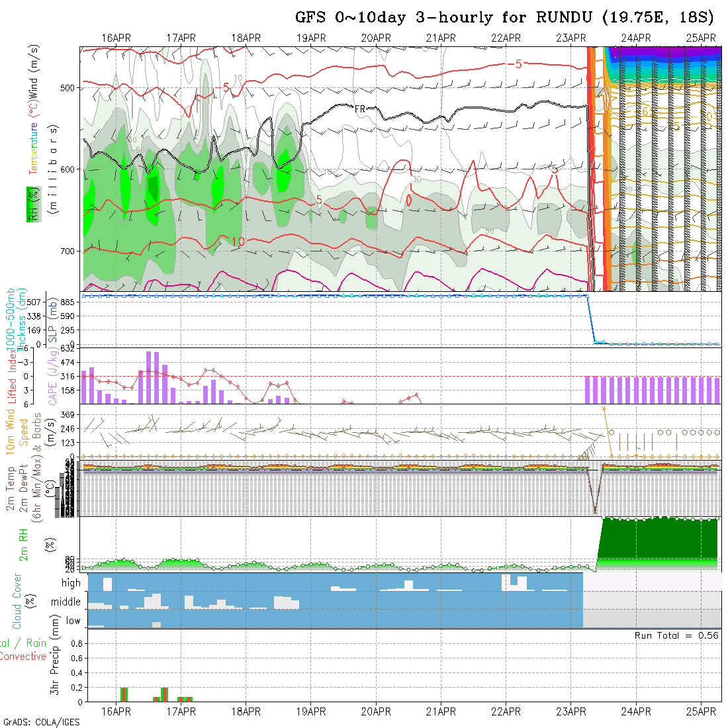This screenshot has height=728, width=728.
Task: Select the '20APR' date label on the top axis
Action: [376, 38]
